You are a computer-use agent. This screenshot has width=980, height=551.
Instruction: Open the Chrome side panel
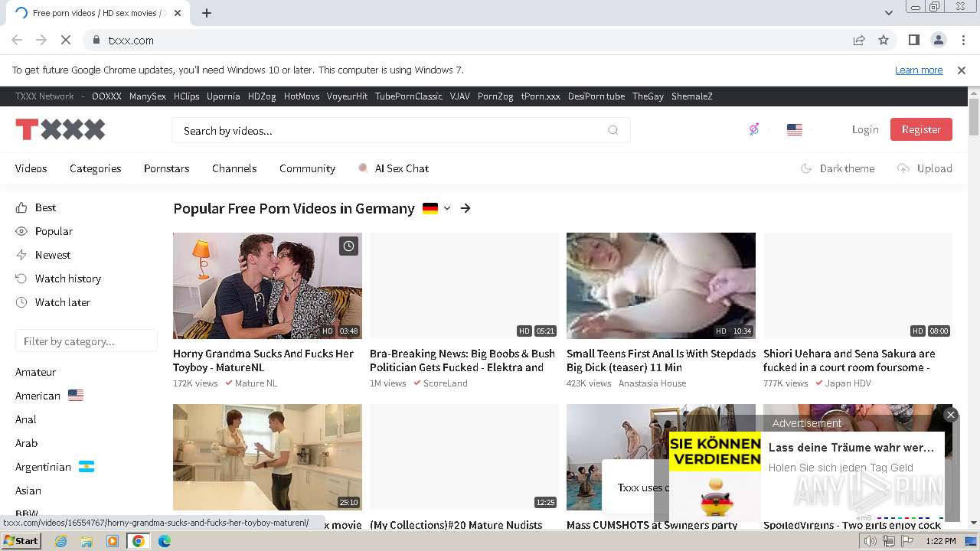point(913,40)
